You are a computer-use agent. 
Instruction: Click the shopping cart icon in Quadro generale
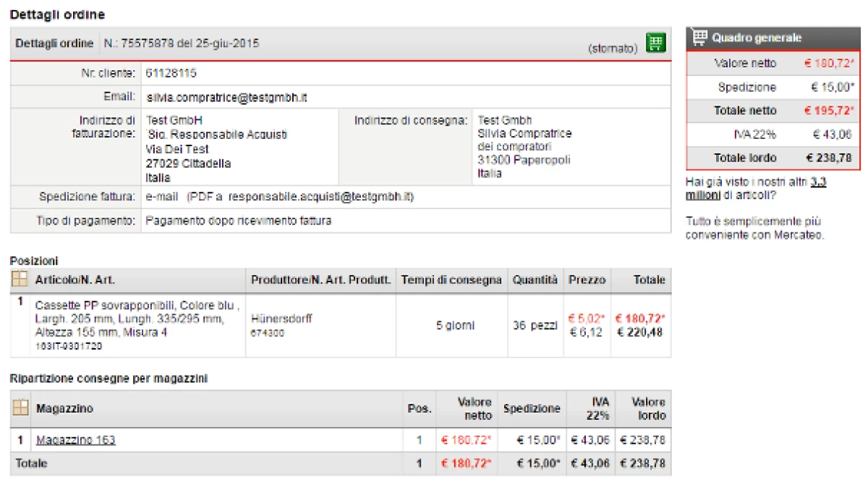pyautogui.click(x=699, y=38)
